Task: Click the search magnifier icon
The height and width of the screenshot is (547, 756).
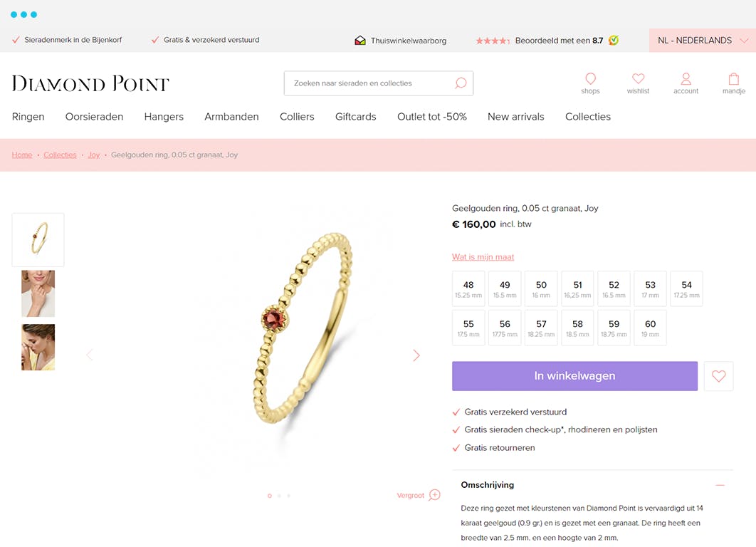Action: click(461, 83)
